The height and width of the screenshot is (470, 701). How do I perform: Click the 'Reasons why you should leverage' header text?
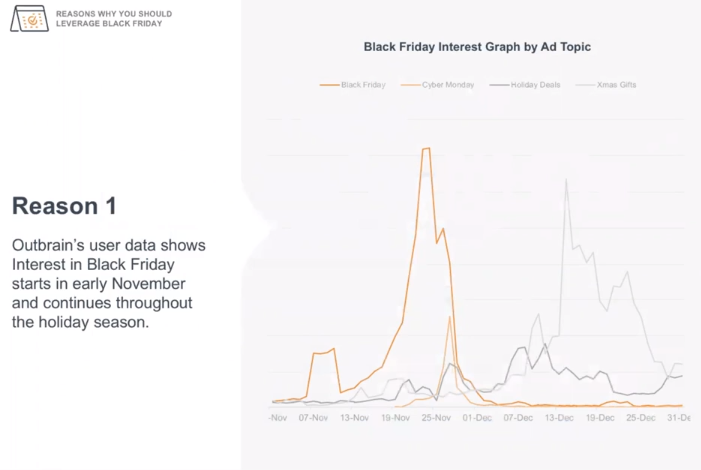coord(114,18)
